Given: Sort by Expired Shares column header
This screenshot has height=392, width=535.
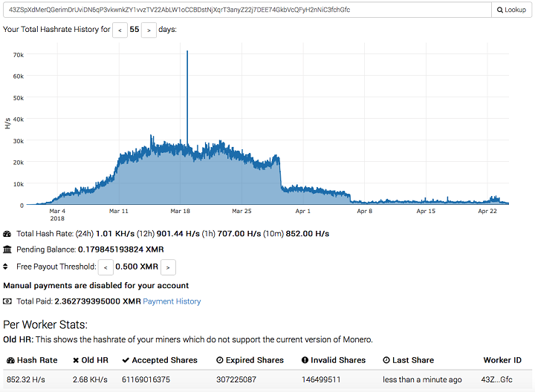Looking at the screenshot, I should point(250,360).
